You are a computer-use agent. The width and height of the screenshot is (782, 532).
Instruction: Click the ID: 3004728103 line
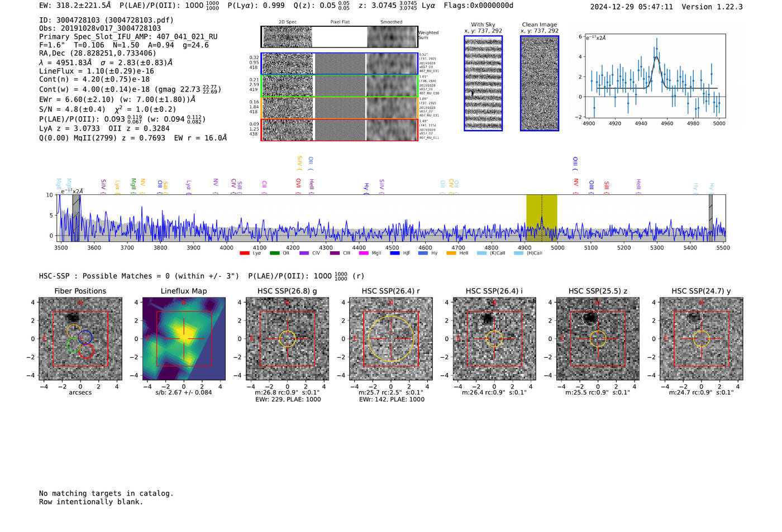[106, 20]
